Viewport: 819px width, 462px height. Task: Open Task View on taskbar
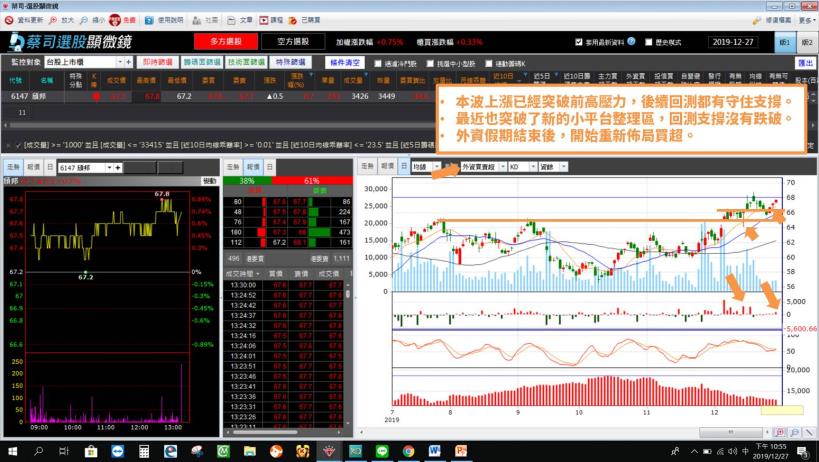[64, 451]
